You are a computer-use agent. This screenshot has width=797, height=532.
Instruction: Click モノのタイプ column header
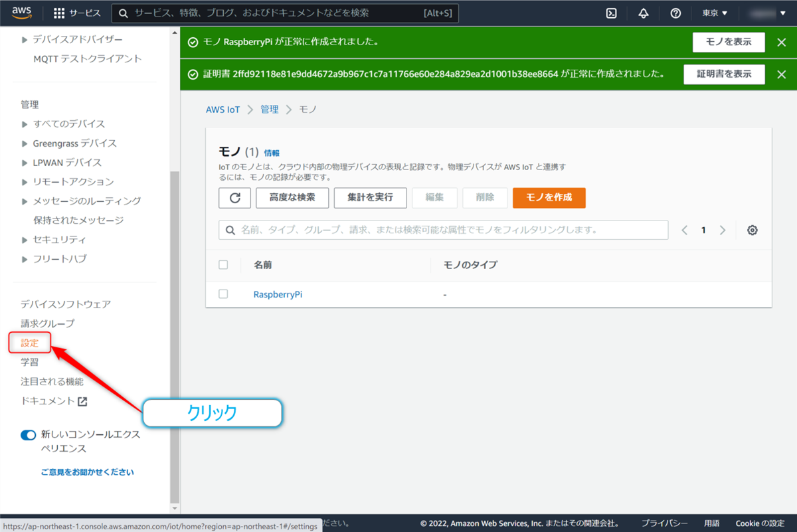(470, 264)
